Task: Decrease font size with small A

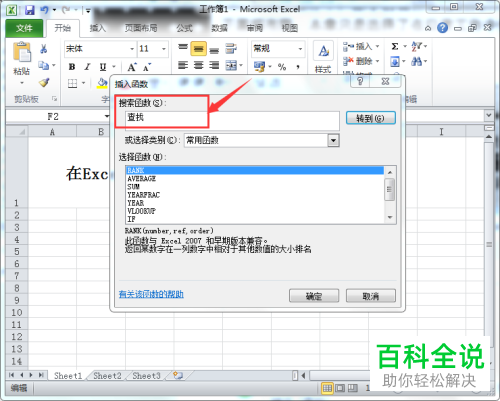Action: (x=147, y=67)
